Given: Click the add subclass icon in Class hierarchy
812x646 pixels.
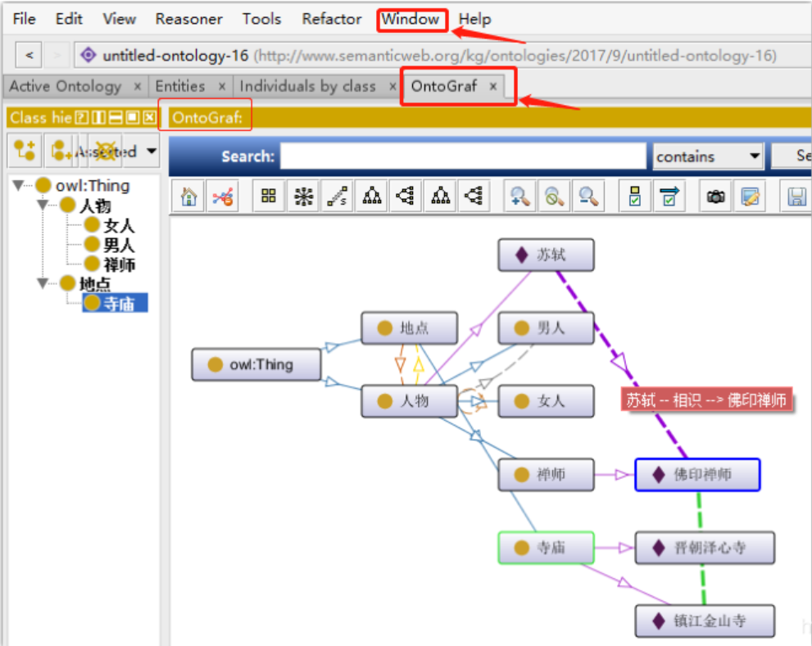Looking at the screenshot, I should [x=25, y=150].
